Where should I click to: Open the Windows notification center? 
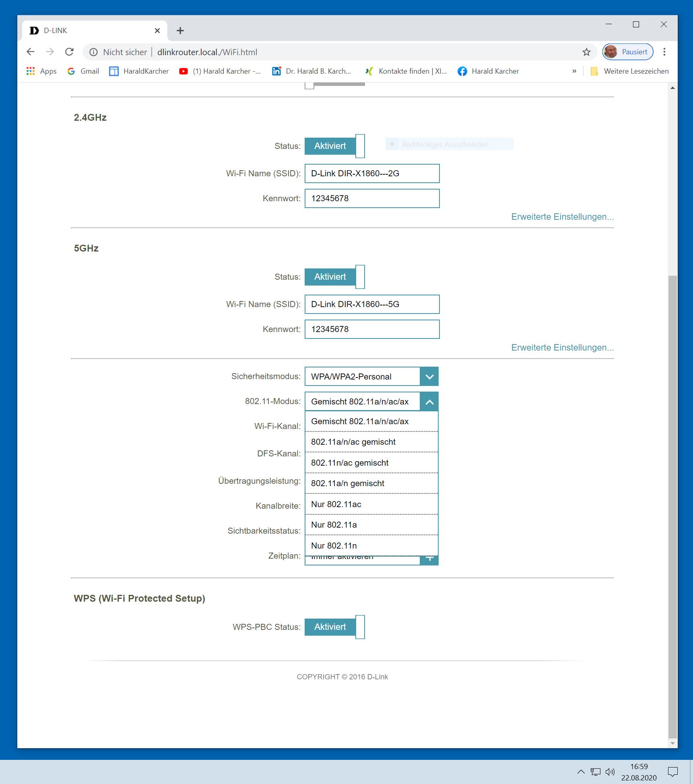click(672, 772)
